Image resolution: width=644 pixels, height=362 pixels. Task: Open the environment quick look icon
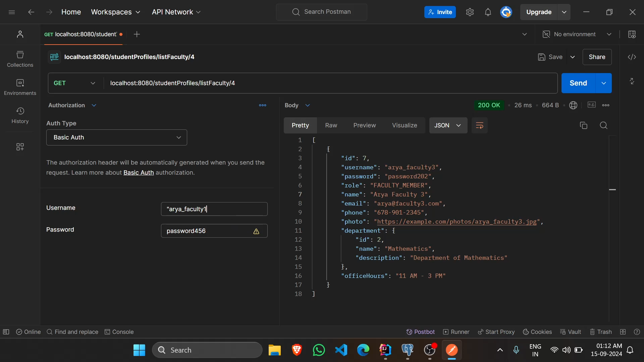point(632,34)
